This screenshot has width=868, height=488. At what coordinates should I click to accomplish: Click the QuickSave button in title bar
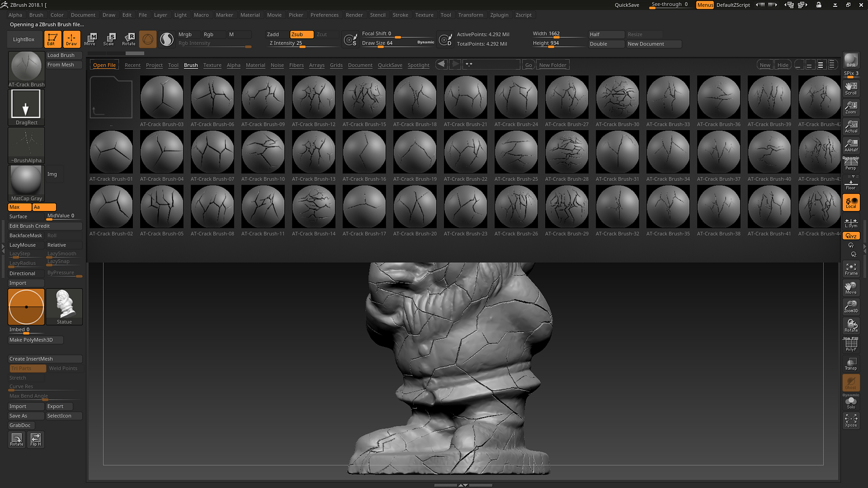(x=627, y=5)
